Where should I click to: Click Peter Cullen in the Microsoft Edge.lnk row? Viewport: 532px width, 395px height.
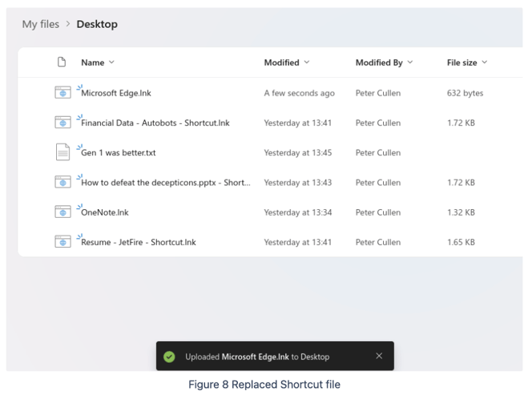click(x=378, y=93)
